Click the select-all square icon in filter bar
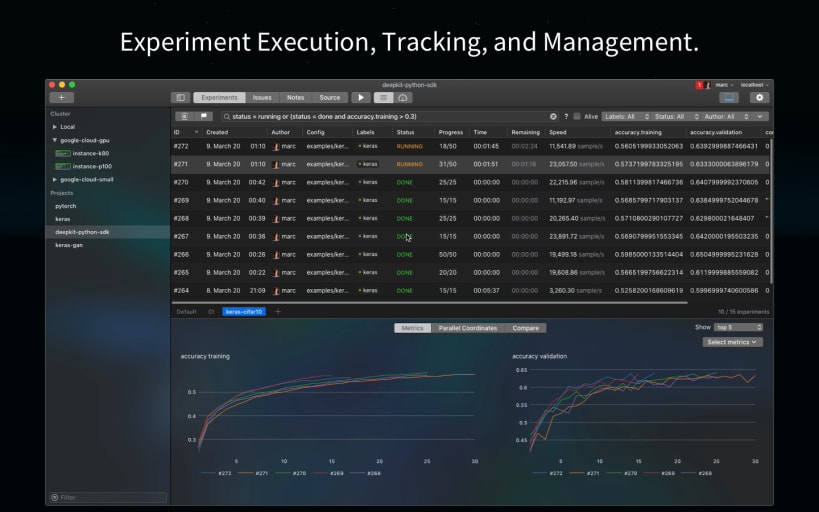 pyautogui.click(x=184, y=117)
